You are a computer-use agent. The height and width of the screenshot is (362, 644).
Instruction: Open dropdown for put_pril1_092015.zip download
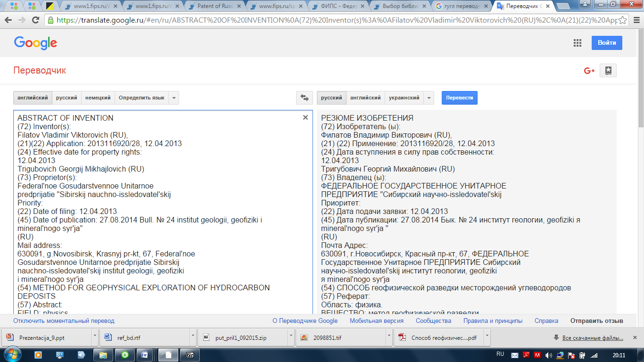pyautogui.click(x=290, y=337)
